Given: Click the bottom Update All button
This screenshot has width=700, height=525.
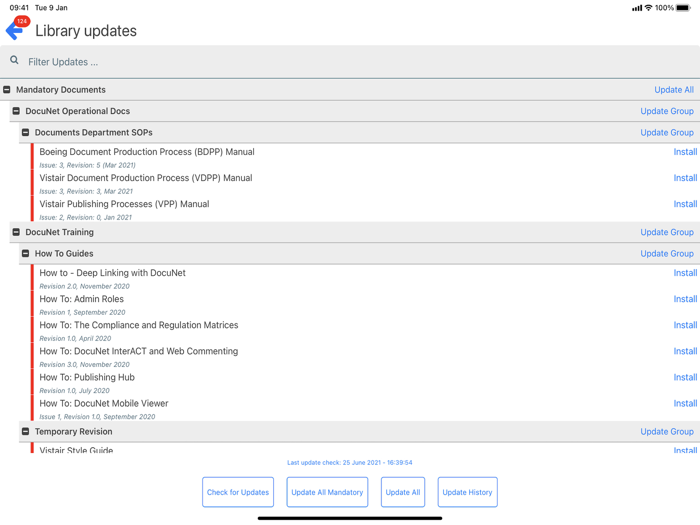Looking at the screenshot, I should tap(403, 492).
